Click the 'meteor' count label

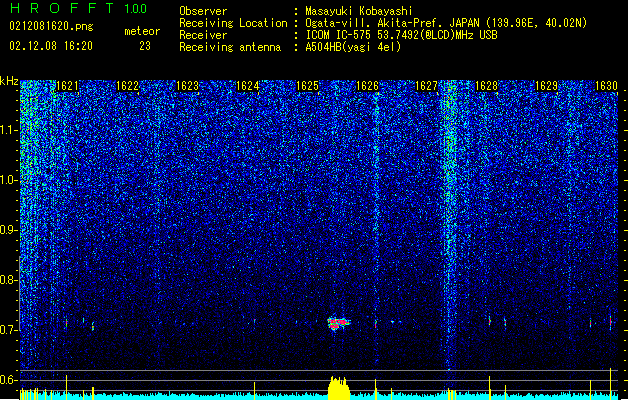tap(142, 31)
